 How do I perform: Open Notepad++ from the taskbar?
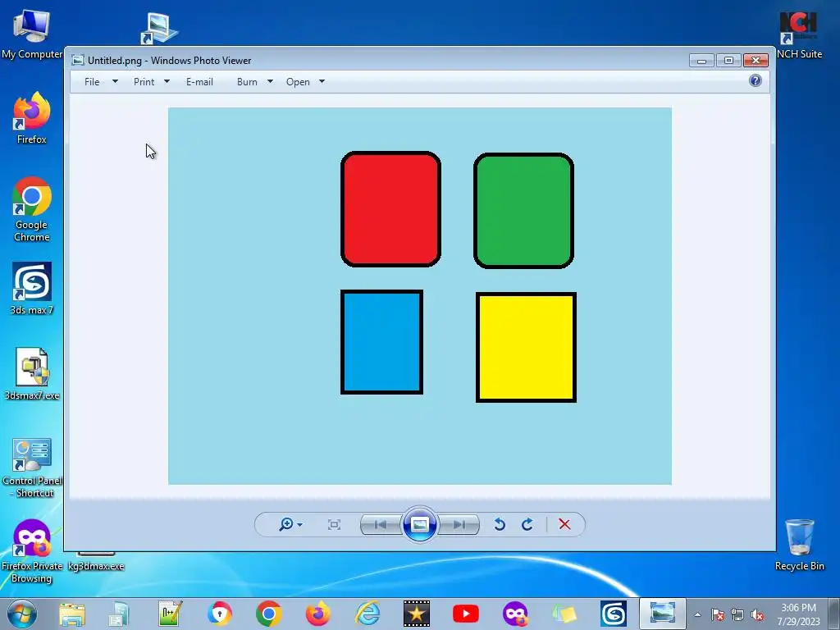tap(171, 614)
